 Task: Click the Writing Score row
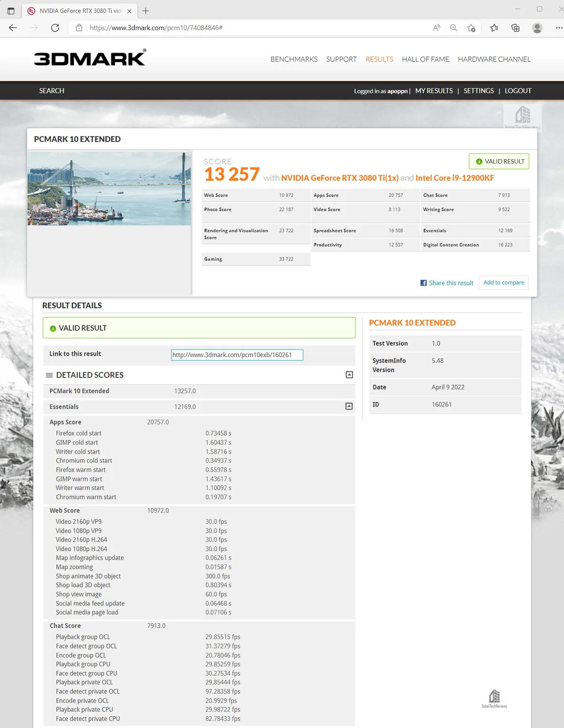pos(475,212)
